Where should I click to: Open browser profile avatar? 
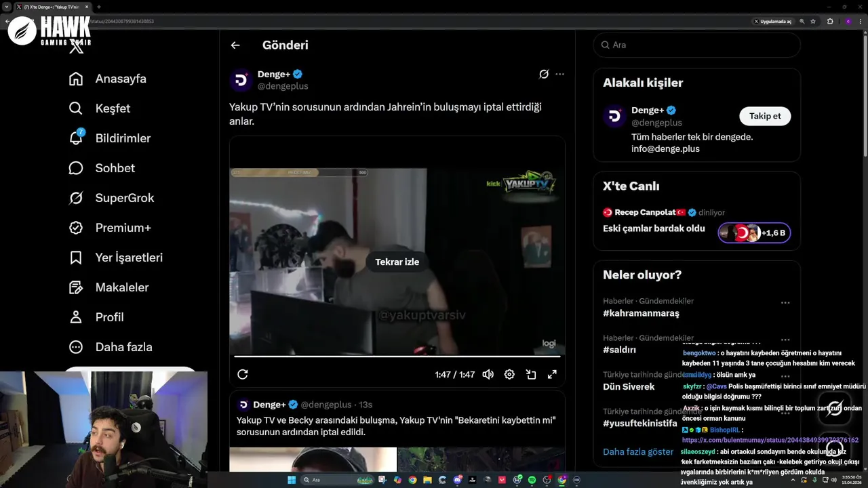(848, 21)
